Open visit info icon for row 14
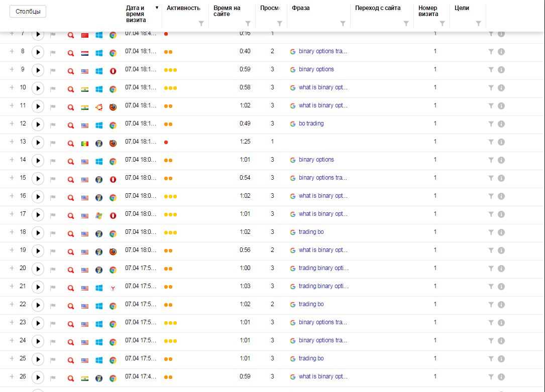 [x=501, y=160]
